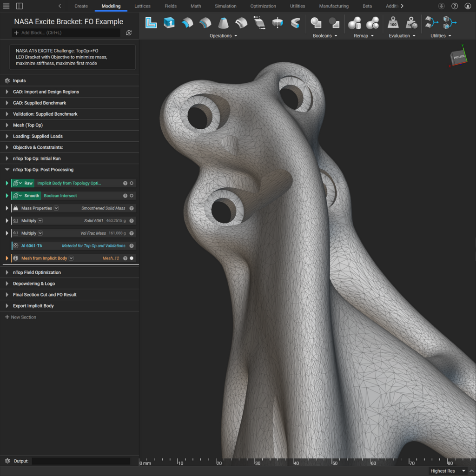Switch to the Simulation tab
Viewport: 476px width, 476px height.
click(225, 6)
